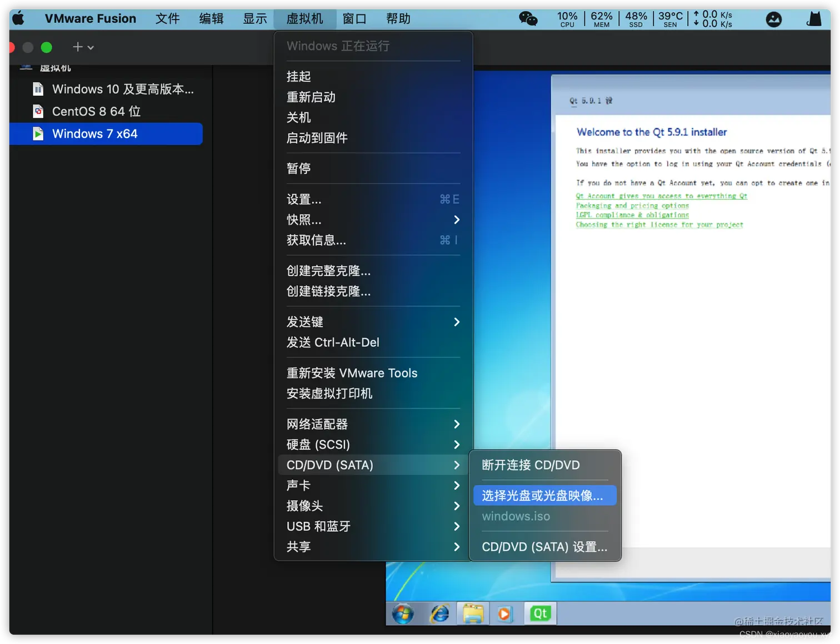Select 创建完整克隆...

tap(373, 271)
